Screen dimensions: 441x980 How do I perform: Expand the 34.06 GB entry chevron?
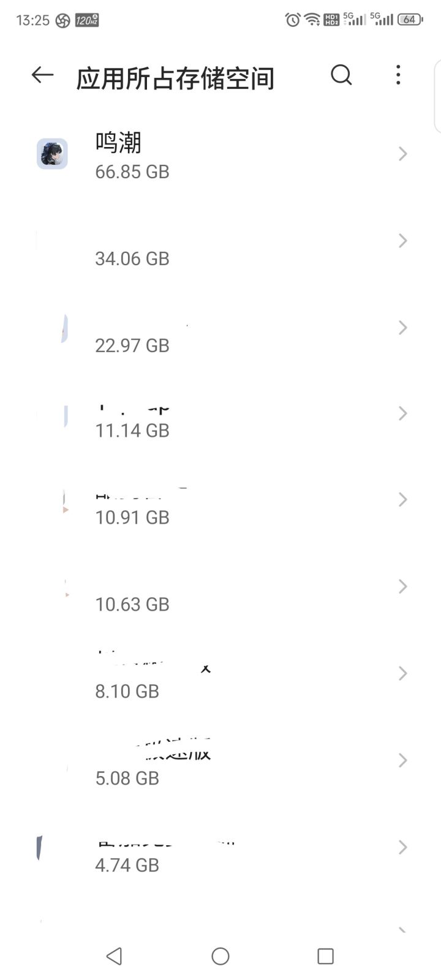click(402, 241)
